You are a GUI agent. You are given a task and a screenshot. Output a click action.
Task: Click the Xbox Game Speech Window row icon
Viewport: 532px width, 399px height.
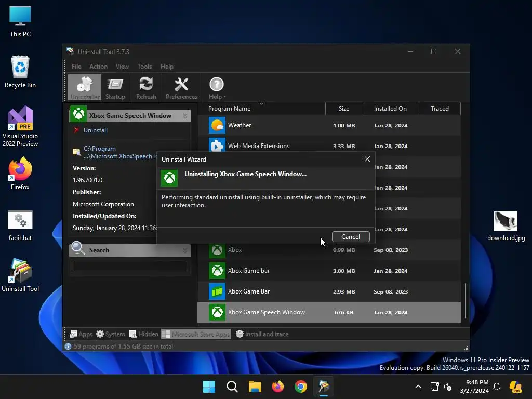pos(217,312)
